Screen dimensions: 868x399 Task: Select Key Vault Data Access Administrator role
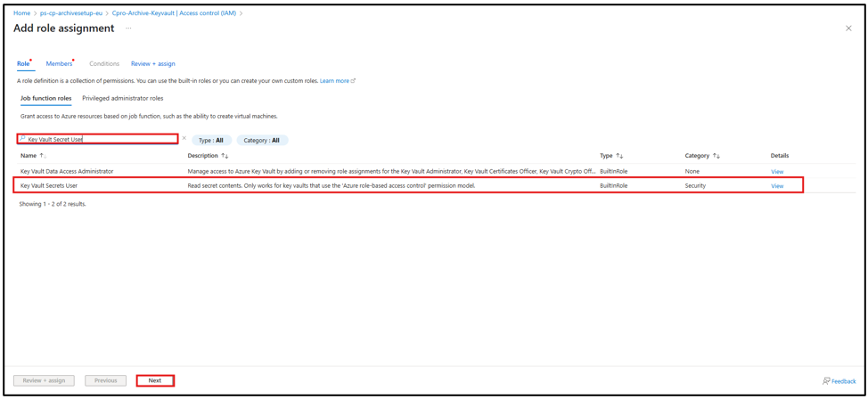coord(67,171)
